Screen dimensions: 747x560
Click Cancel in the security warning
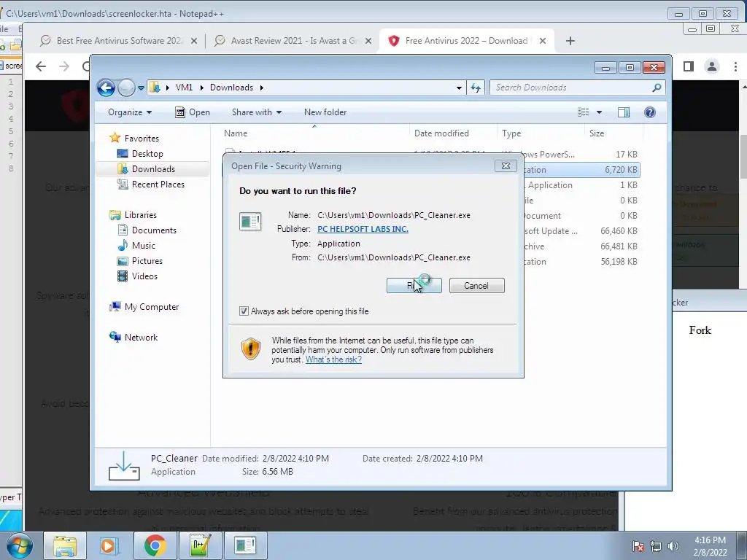click(x=476, y=286)
